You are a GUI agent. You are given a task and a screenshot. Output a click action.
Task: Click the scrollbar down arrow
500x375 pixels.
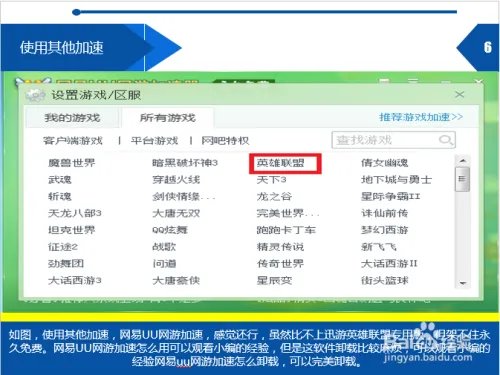[x=462, y=283]
